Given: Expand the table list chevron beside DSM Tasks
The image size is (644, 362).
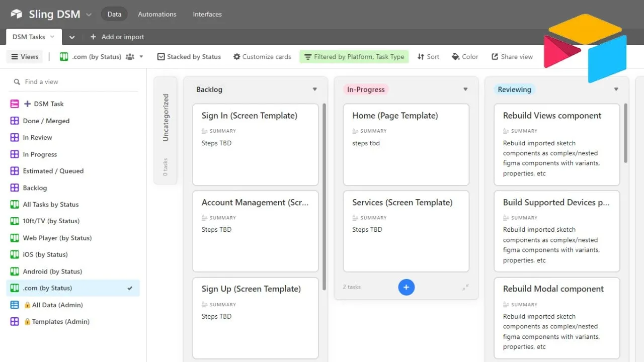Looking at the screenshot, I should (x=72, y=37).
